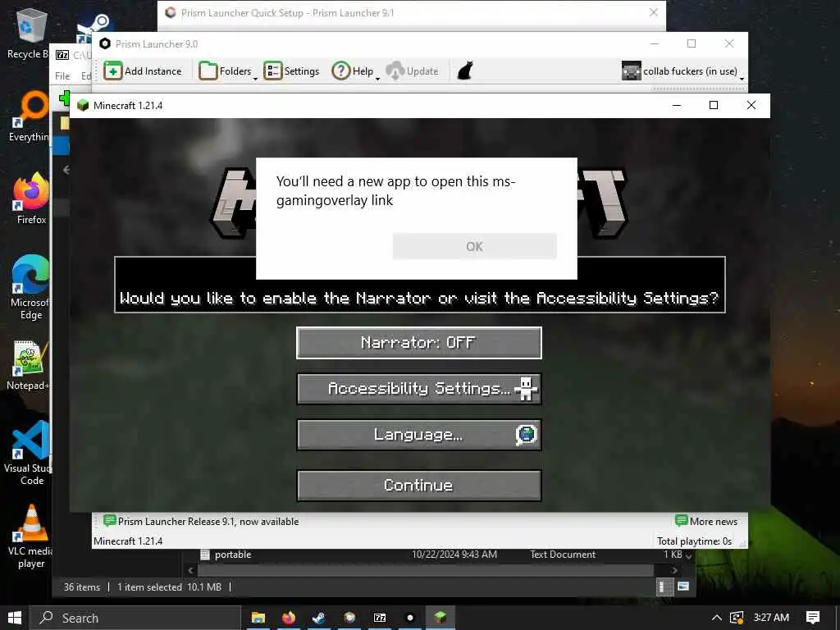The image size is (840, 630).
Task: Close the Prism Launcher Quick Setup window
Action: click(654, 12)
